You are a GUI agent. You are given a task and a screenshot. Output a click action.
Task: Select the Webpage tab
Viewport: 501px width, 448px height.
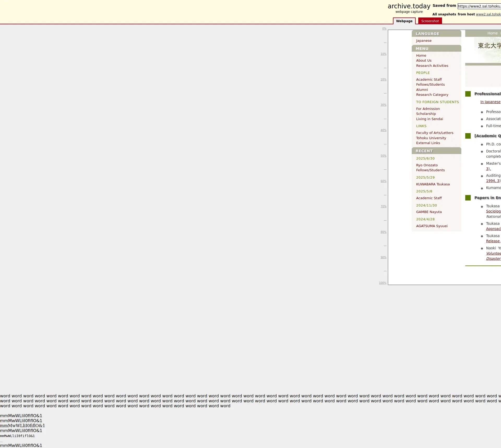point(404,21)
